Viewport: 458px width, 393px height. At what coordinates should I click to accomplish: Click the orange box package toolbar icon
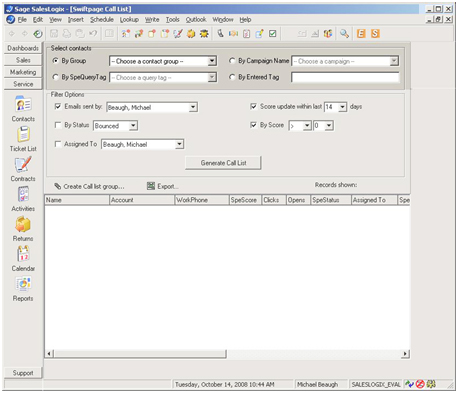pyautogui.click(x=191, y=33)
